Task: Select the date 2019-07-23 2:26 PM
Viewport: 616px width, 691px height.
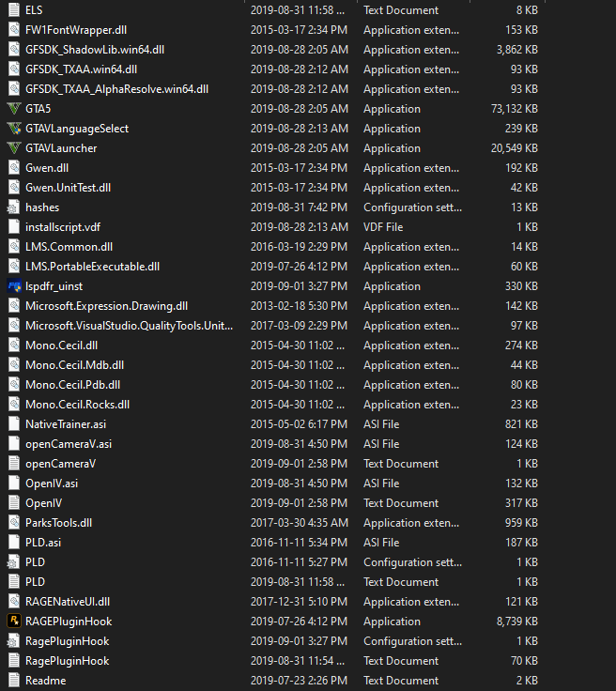Action: 299,681
